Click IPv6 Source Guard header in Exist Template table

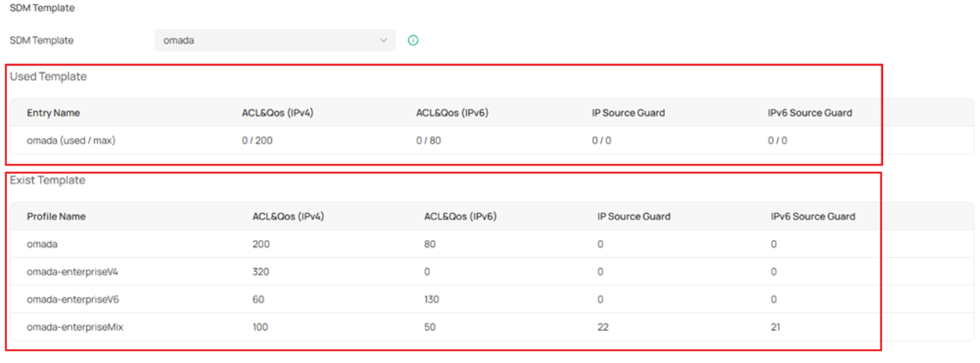(813, 216)
